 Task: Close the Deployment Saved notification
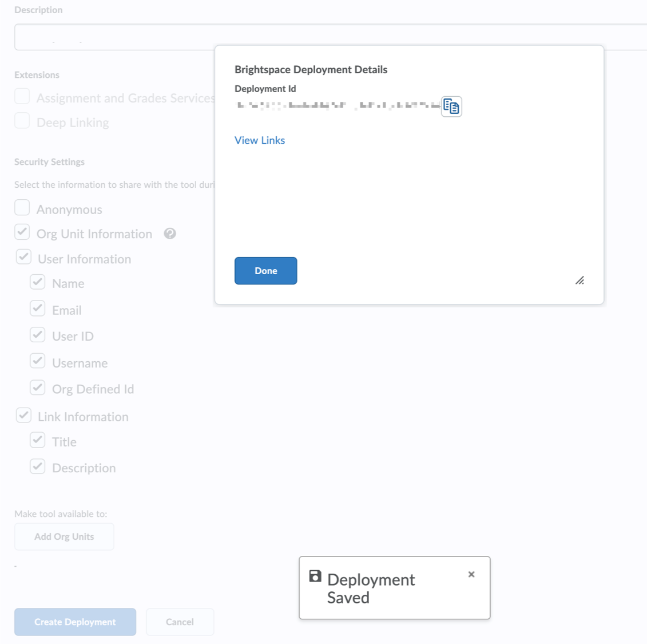pyautogui.click(x=471, y=574)
